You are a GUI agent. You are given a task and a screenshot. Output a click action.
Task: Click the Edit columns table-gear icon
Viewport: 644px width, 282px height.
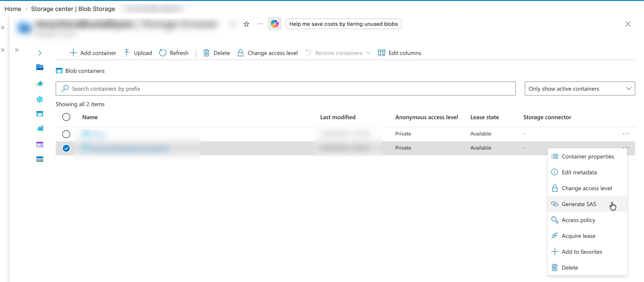pos(381,53)
